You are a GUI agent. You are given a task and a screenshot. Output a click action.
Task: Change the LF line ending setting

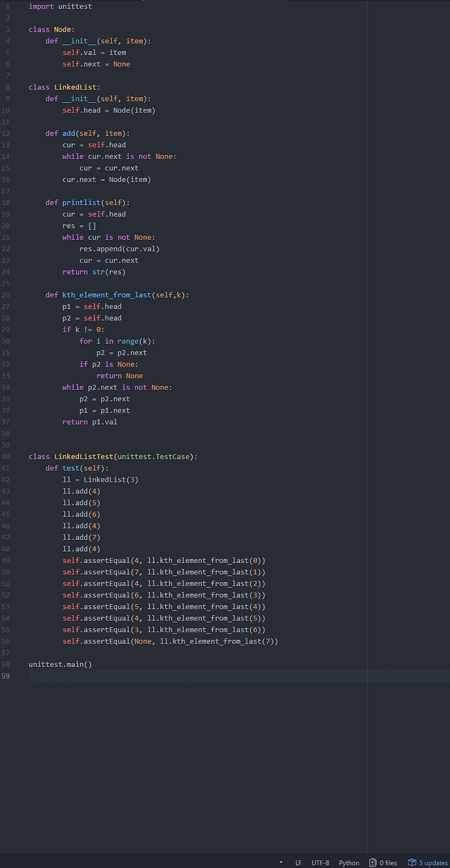(x=298, y=863)
